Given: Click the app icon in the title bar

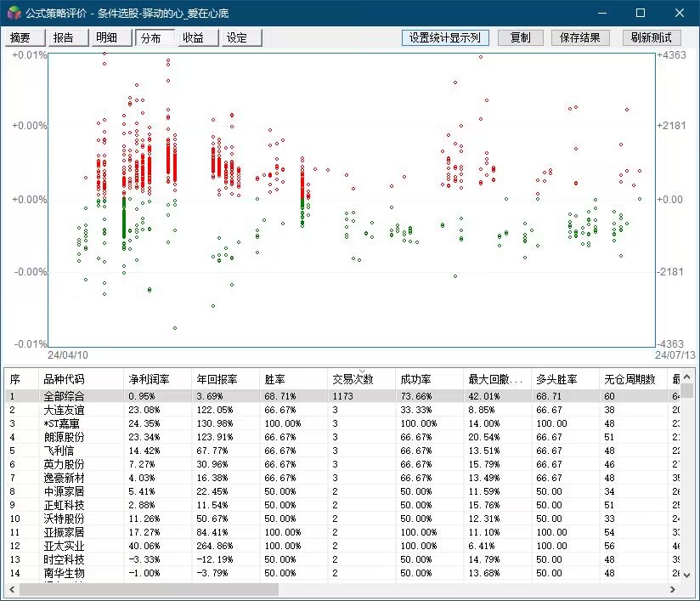Looking at the screenshot, I should 14,13.
